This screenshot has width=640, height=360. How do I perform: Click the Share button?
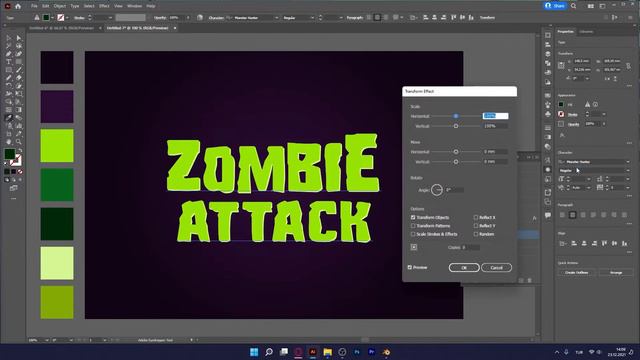[555, 6]
